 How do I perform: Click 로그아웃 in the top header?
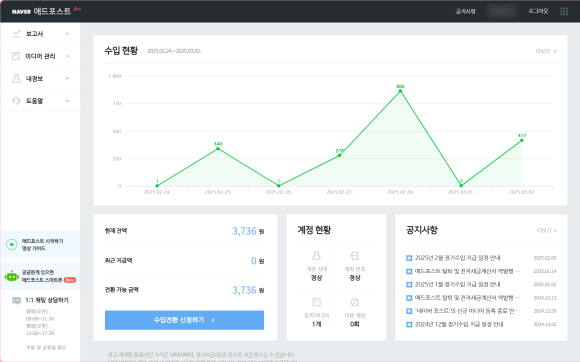(x=538, y=11)
